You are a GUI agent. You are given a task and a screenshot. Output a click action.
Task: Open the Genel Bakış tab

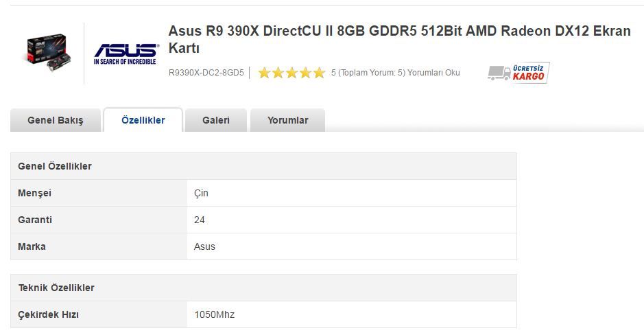click(x=56, y=120)
